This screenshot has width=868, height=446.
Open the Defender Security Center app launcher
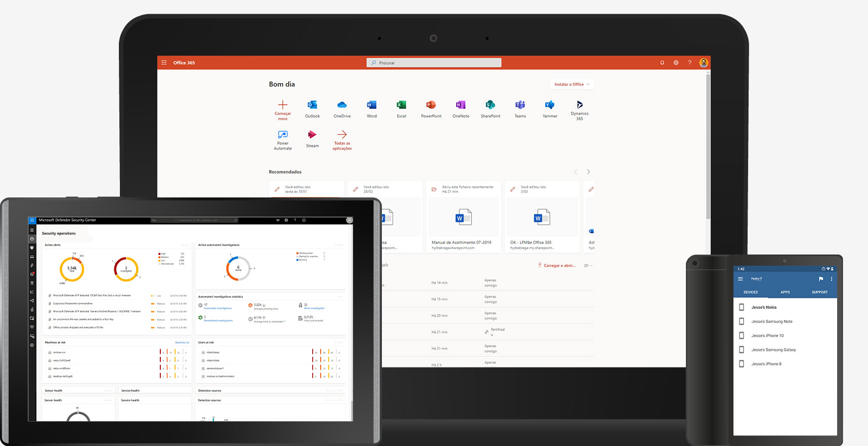[32, 220]
